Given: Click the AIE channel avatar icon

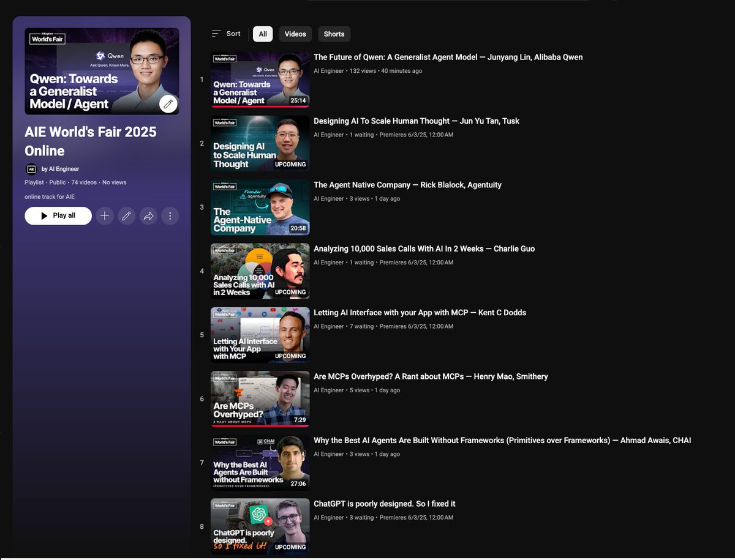Looking at the screenshot, I should coord(31,169).
